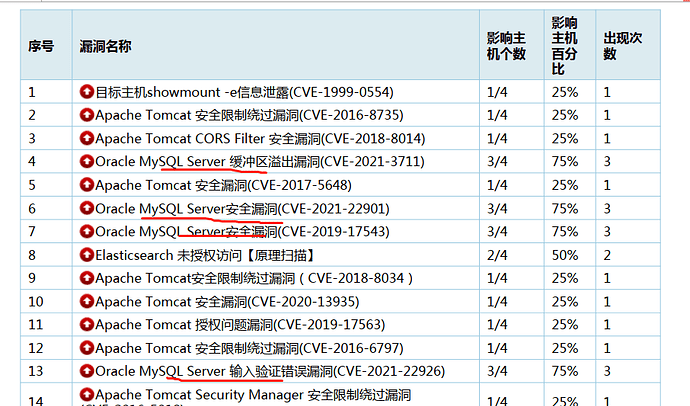Click red severity icon for CVE-1999-0554 row
Screen dimensions: 690x406
[87, 91]
